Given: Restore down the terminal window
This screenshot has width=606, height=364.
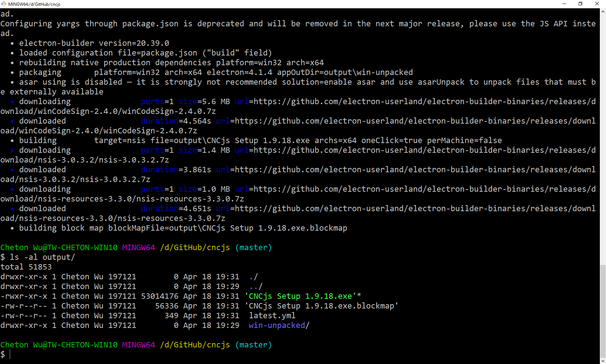Looking at the screenshot, I should 580,4.
